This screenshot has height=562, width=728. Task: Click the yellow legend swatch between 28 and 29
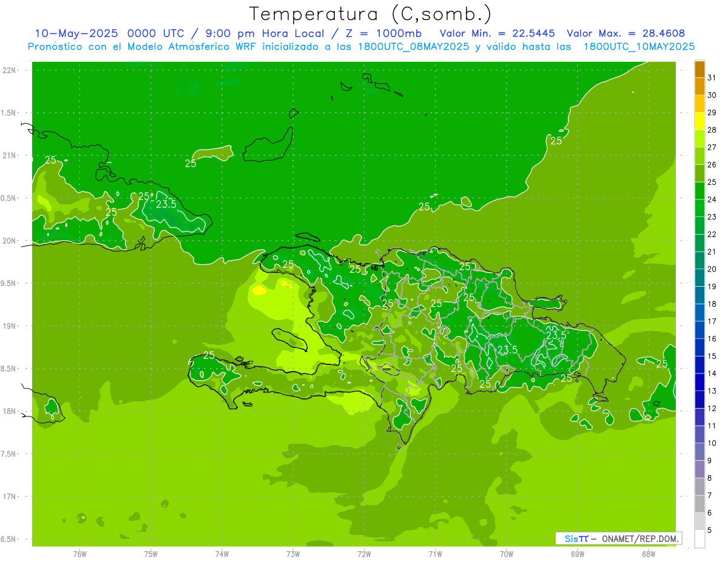[x=699, y=121]
